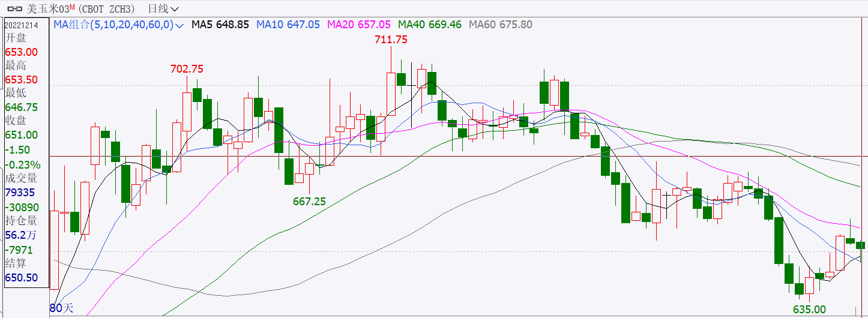
Task: Click the trough label 667.25
Action: tap(309, 202)
